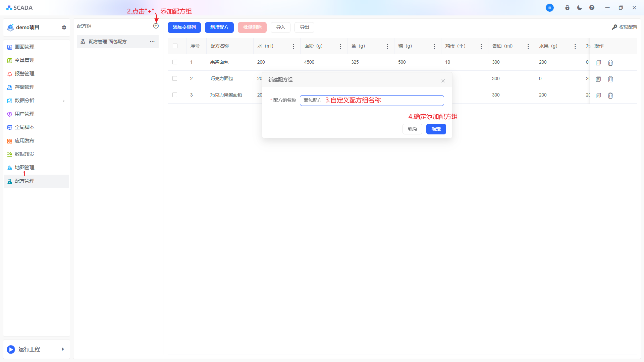
Task: Click 权限配置 key icon
Action: (614, 27)
